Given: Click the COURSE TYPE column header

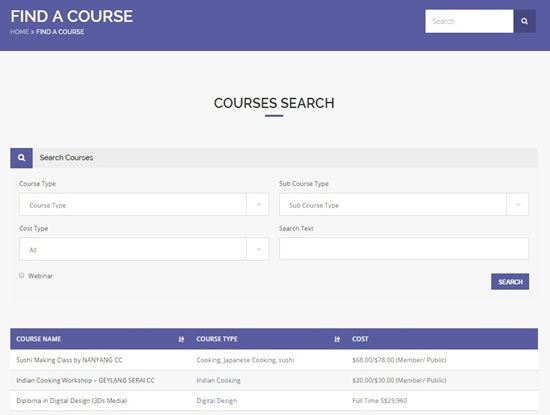Looking at the screenshot, I should 217,339.
